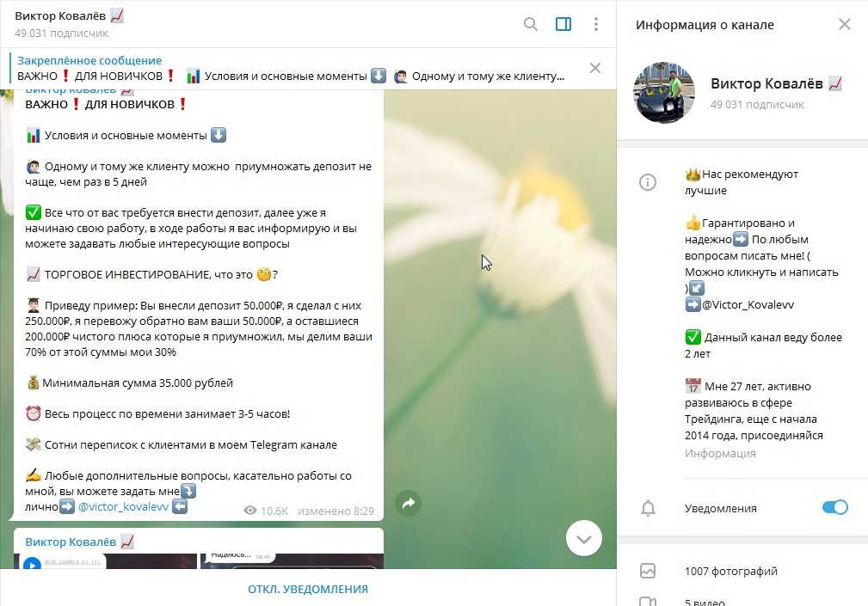The width and height of the screenshot is (868, 606).
Task: Click the bell icon beside Уведомления
Action: pos(648,508)
